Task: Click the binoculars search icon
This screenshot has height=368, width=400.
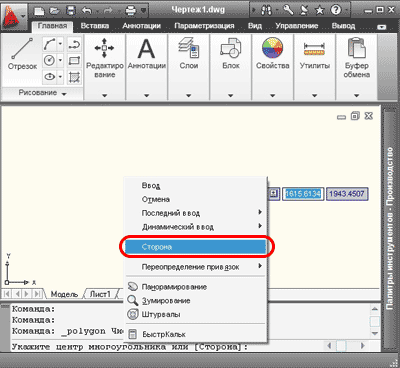Action: (x=266, y=11)
